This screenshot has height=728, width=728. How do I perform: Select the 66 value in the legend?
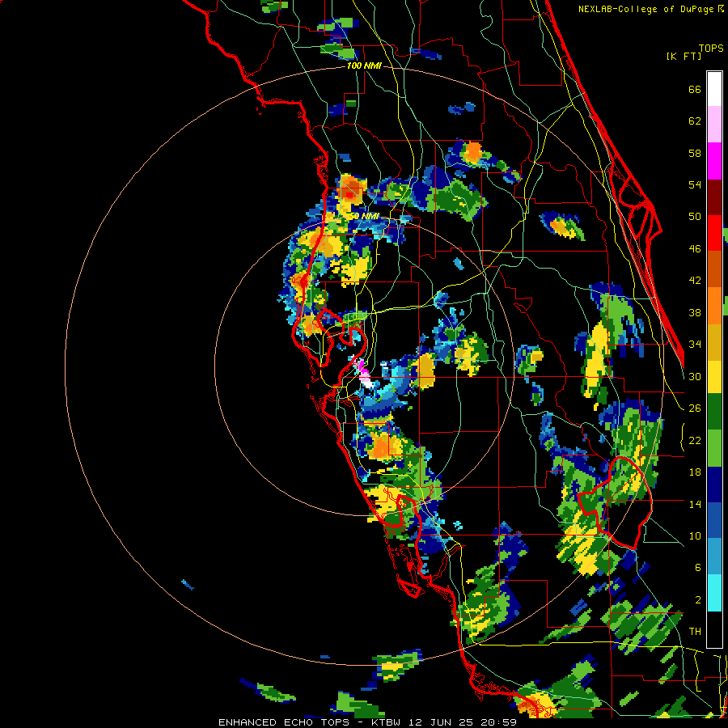(x=695, y=89)
